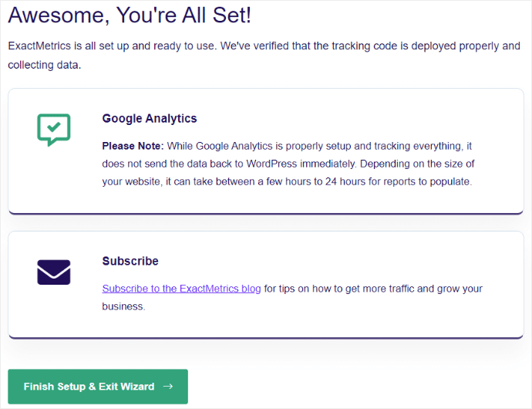
Task: Click the grow your business tip text
Action: click(x=291, y=297)
